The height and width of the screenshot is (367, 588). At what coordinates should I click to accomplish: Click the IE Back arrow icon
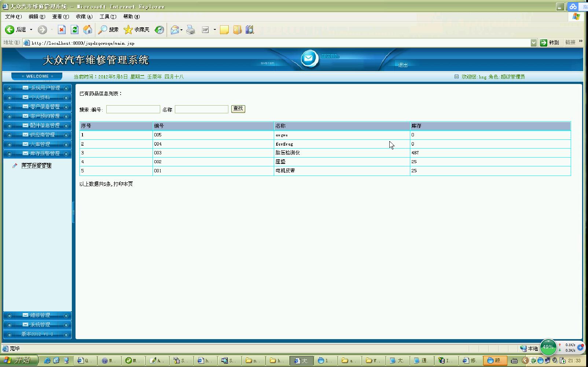pos(10,30)
